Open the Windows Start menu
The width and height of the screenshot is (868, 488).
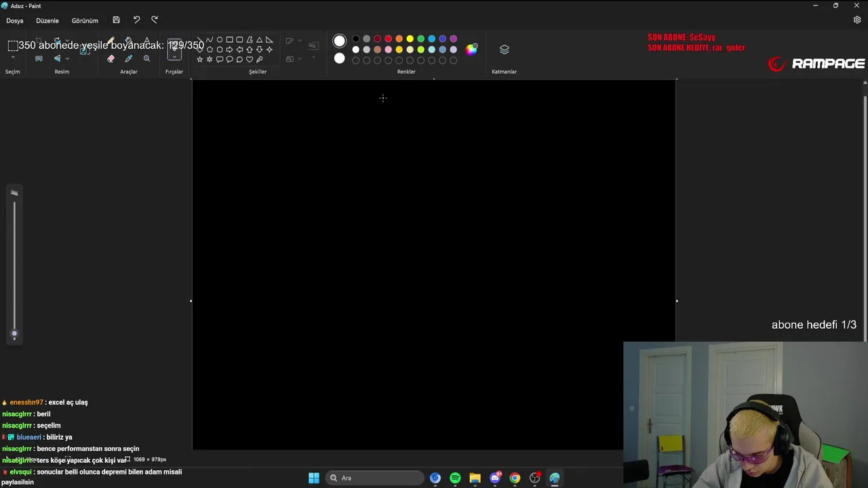click(x=314, y=478)
